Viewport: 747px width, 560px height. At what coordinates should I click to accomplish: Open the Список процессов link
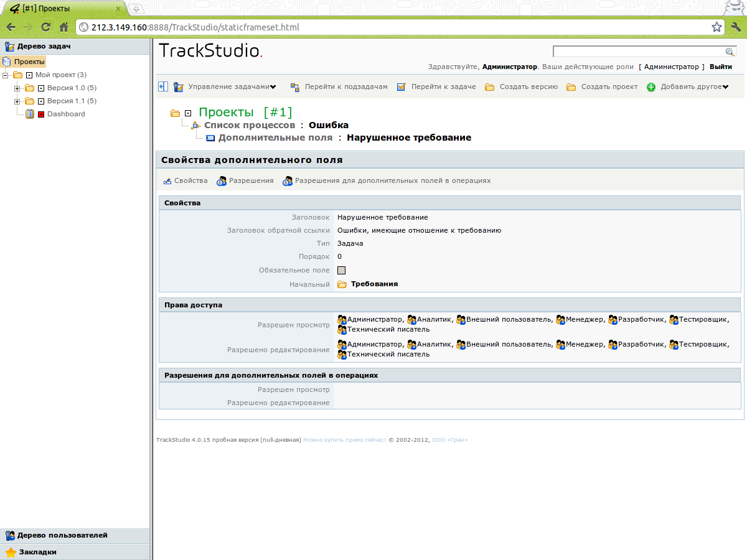(x=250, y=125)
